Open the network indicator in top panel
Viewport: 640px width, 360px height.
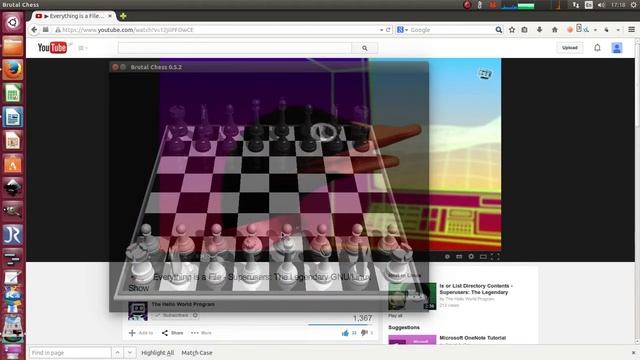pos(575,5)
